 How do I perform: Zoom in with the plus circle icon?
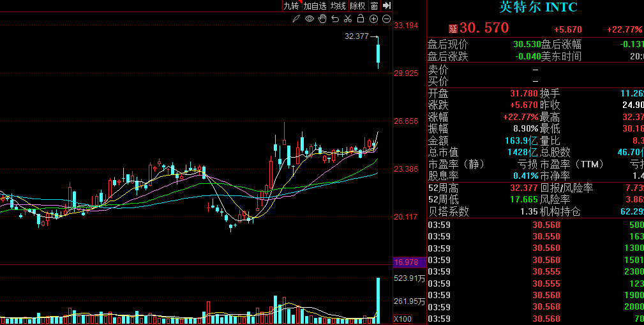click(373, 19)
